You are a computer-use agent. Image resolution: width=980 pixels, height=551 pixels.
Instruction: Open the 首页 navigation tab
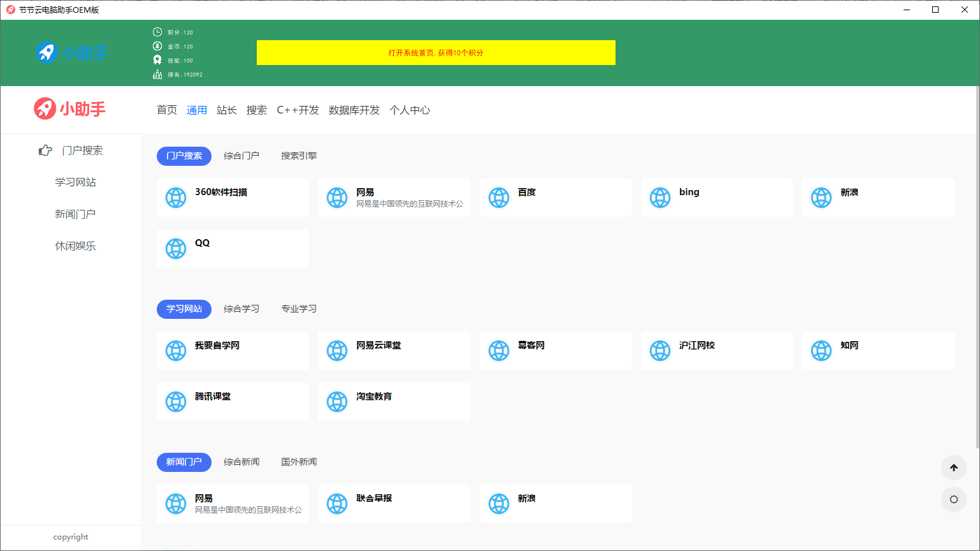(167, 110)
